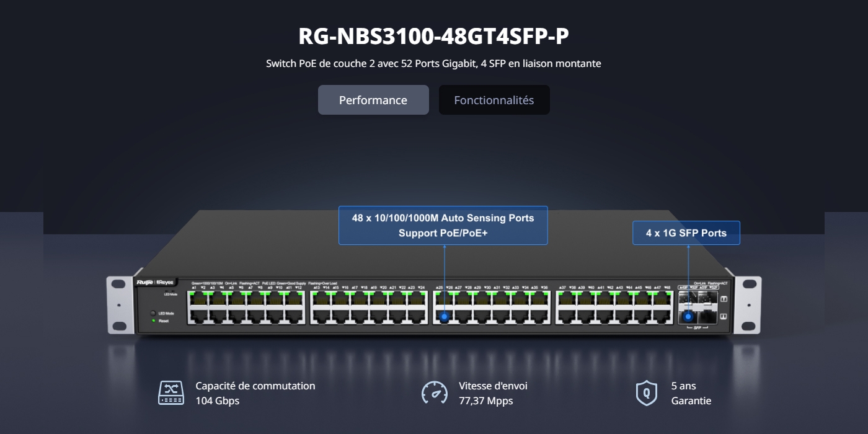Screen dimensions: 868x434
Task: Click the speedometer forwarding rate icon
Action: pos(434,393)
